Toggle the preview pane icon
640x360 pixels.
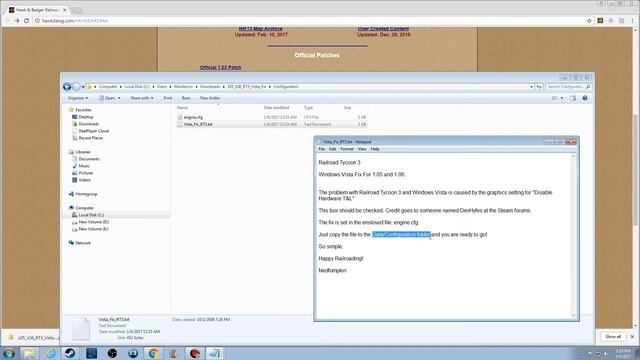click(x=573, y=98)
